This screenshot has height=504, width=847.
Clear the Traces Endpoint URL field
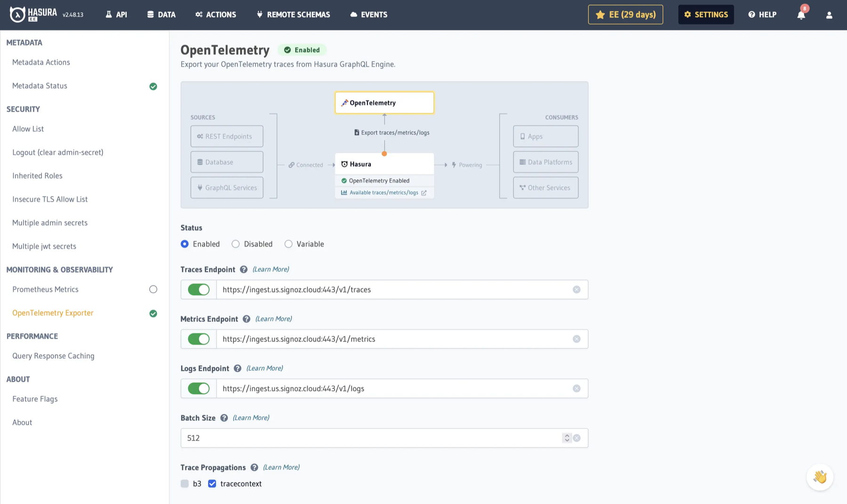coord(576,290)
